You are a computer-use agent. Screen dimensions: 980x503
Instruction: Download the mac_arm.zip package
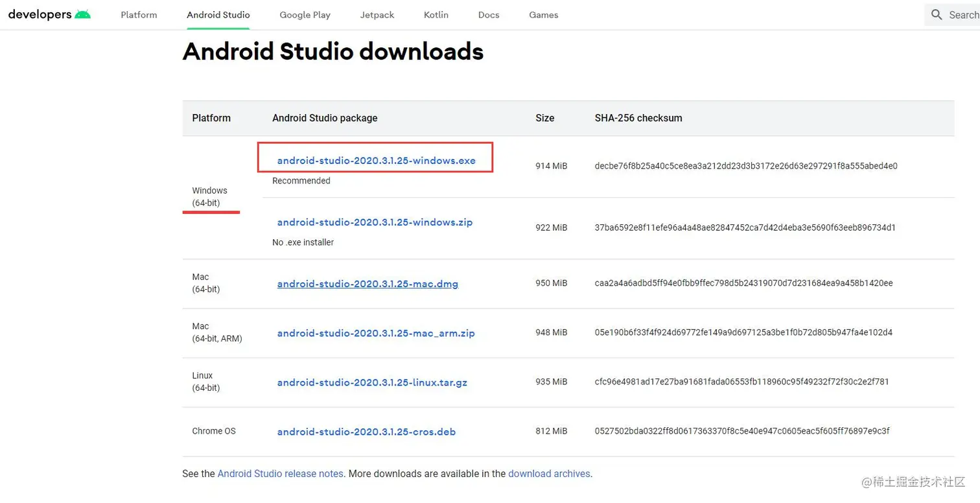tap(376, 333)
